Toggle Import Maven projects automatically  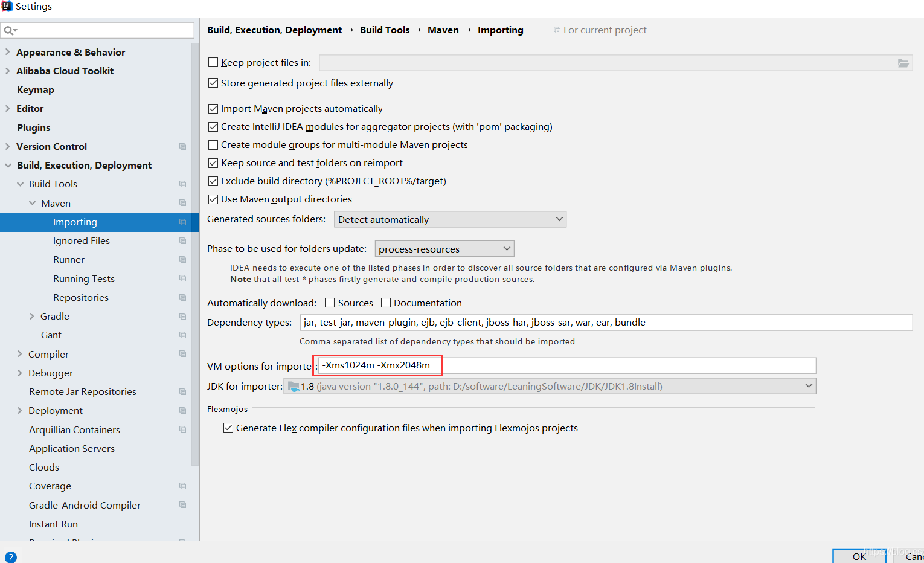pos(213,109)
